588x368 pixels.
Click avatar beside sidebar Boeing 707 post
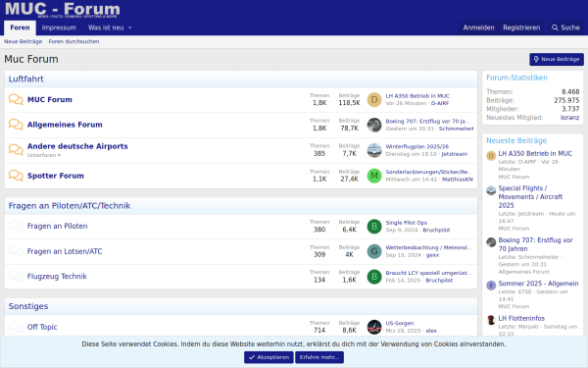pos(491,242)
